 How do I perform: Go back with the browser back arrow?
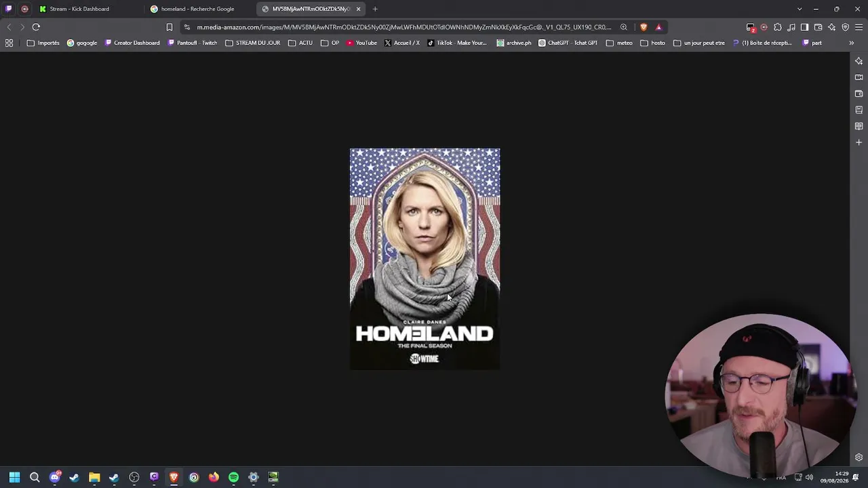tap(9, 27)
